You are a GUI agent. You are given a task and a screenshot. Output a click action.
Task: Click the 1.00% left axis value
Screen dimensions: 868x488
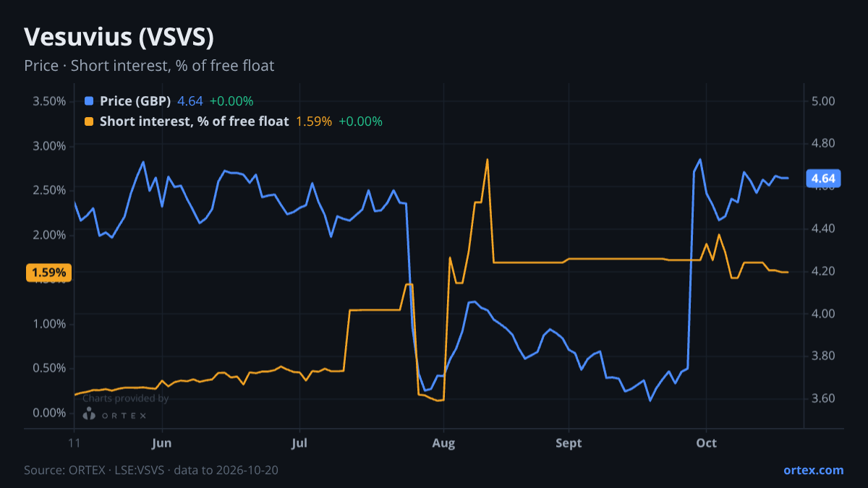tap(49, 324)
